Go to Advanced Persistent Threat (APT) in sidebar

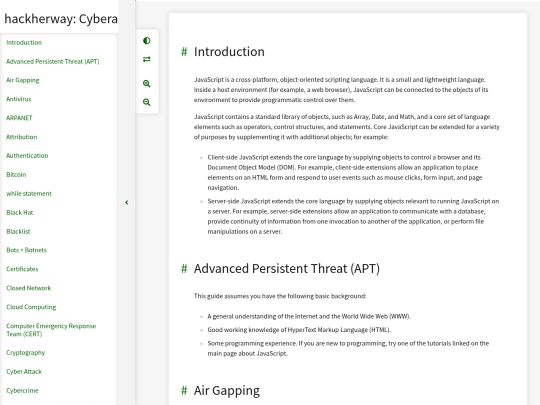coord(53,62)
